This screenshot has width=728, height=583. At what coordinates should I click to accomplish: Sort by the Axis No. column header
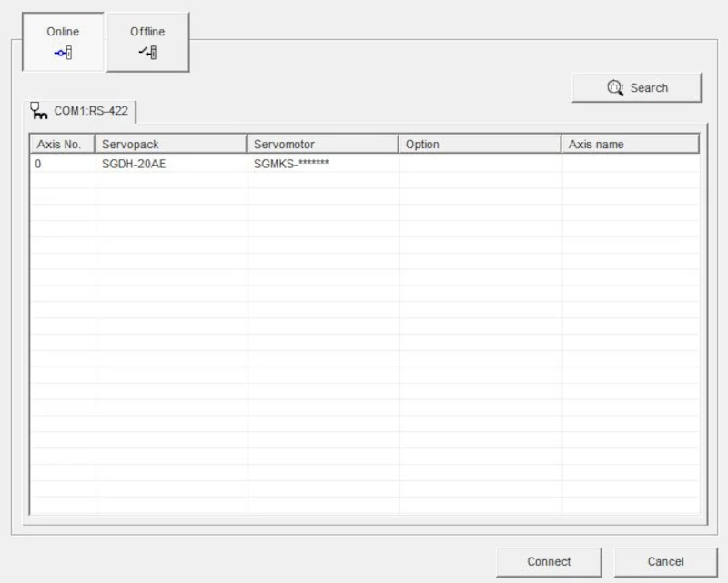click(x=62, y=145)
